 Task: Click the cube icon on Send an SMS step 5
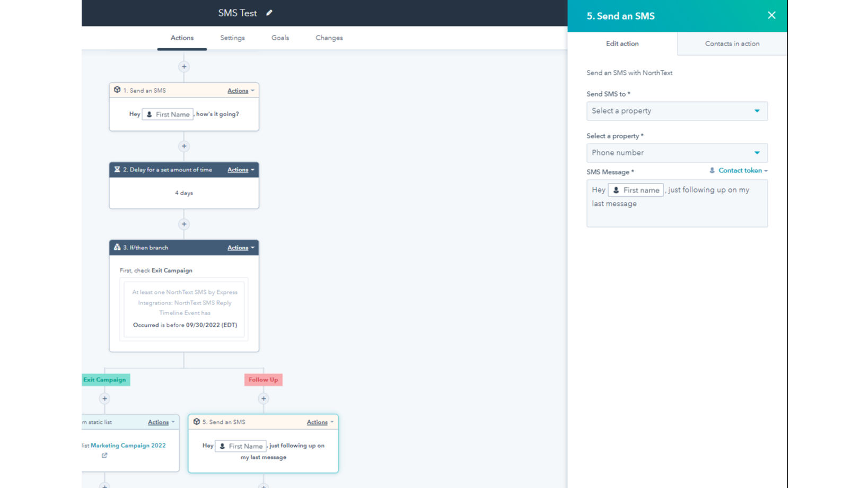[197, 422]
